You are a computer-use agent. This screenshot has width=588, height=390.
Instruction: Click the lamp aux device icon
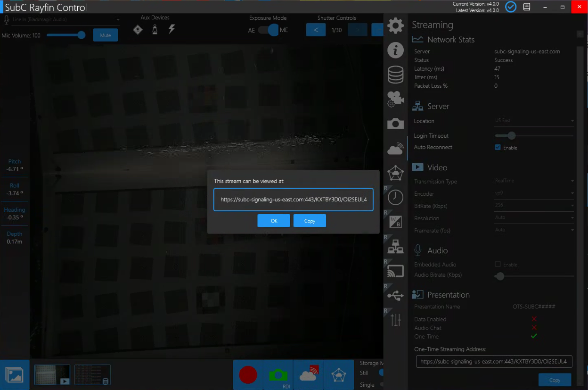pos(155,30)
